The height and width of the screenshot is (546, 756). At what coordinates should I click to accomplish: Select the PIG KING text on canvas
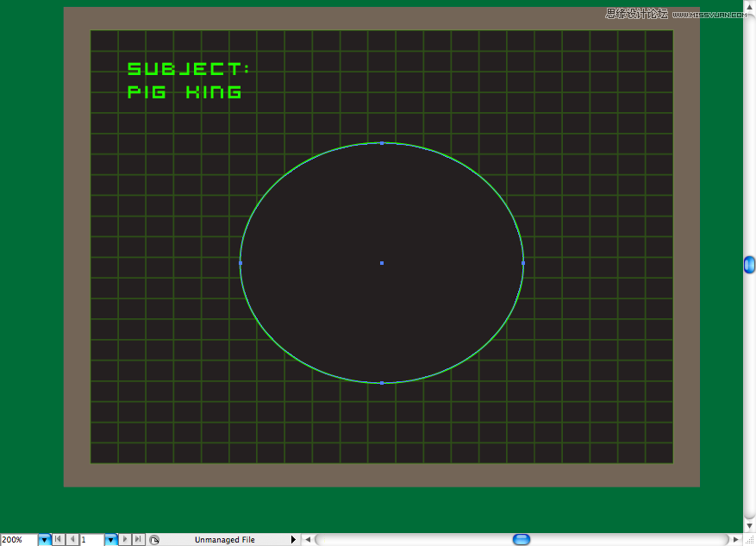[184, 91]
